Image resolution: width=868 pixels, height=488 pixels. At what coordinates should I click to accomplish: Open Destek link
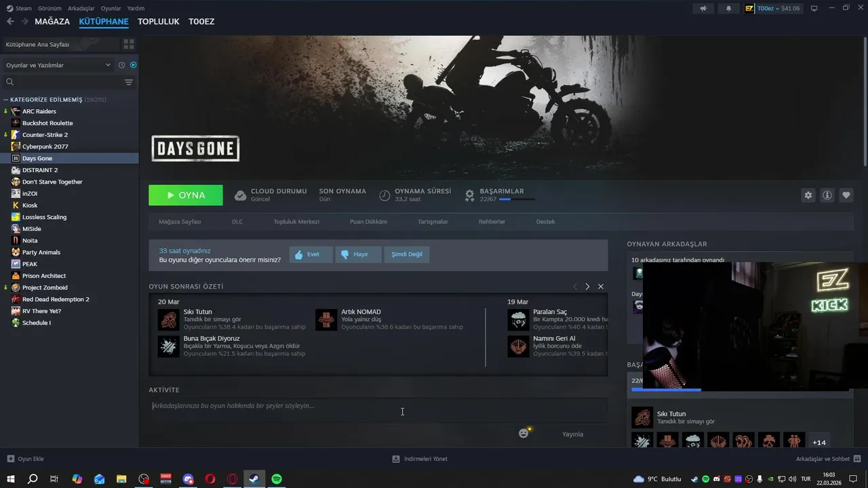[x=545, y=222]
